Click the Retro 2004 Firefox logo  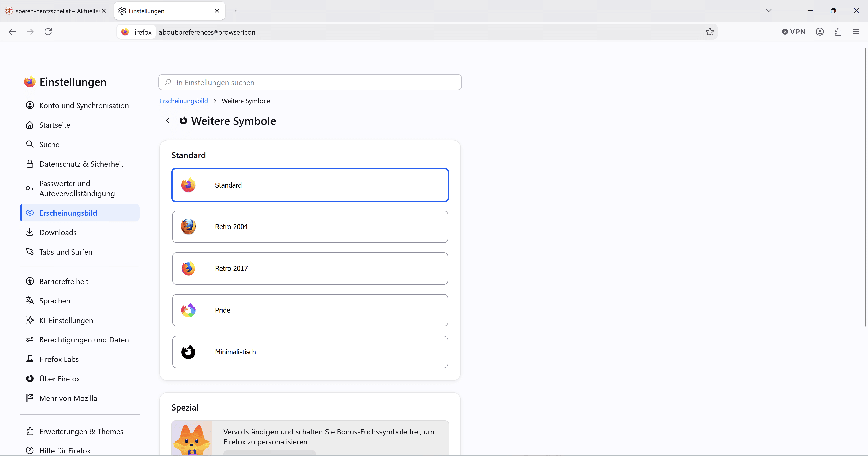point(188,227)
